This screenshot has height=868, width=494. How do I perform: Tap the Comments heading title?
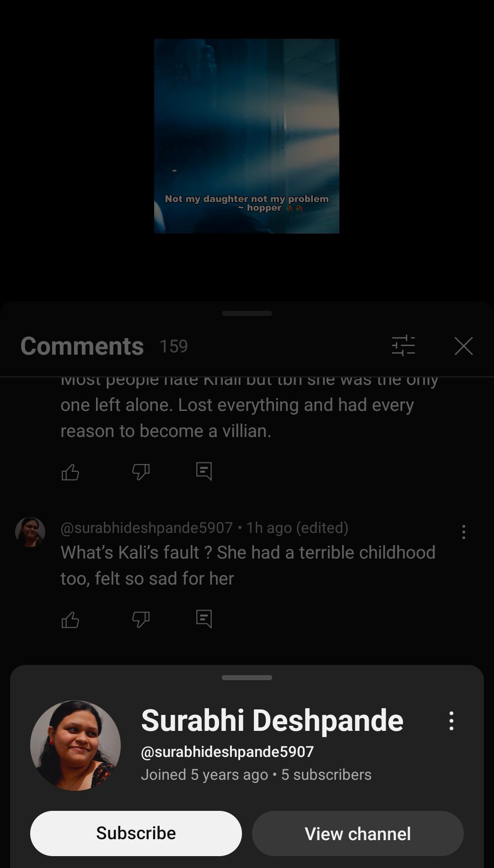[82, 346]
